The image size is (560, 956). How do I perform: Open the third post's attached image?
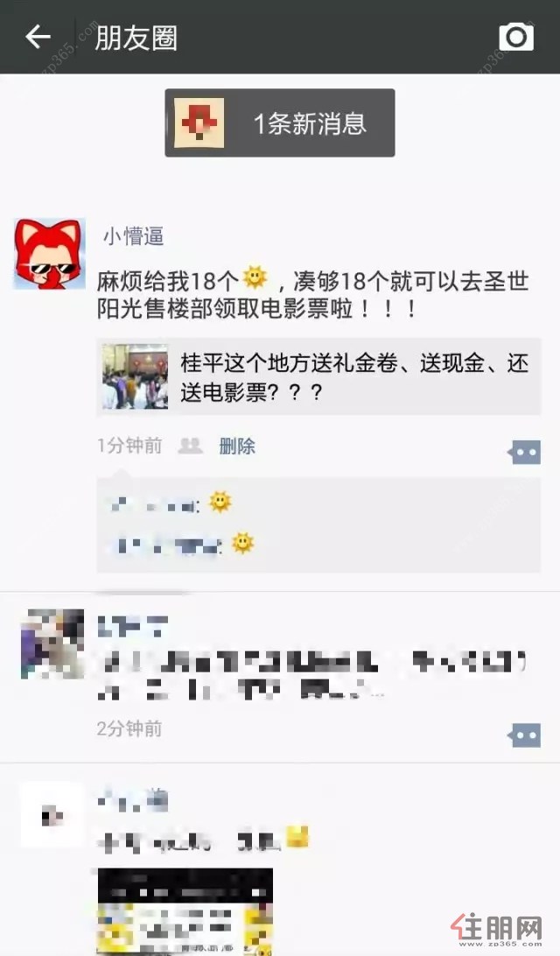point(185,912)
